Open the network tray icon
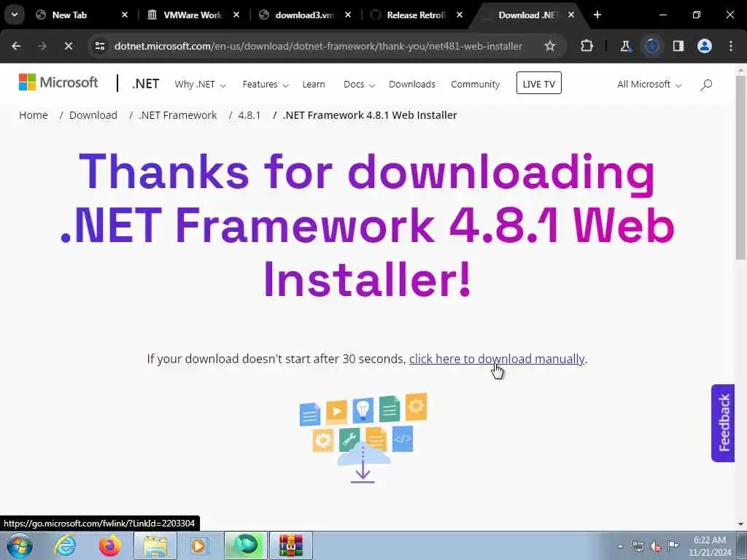The image size is (747, 560). click(638, 547)
